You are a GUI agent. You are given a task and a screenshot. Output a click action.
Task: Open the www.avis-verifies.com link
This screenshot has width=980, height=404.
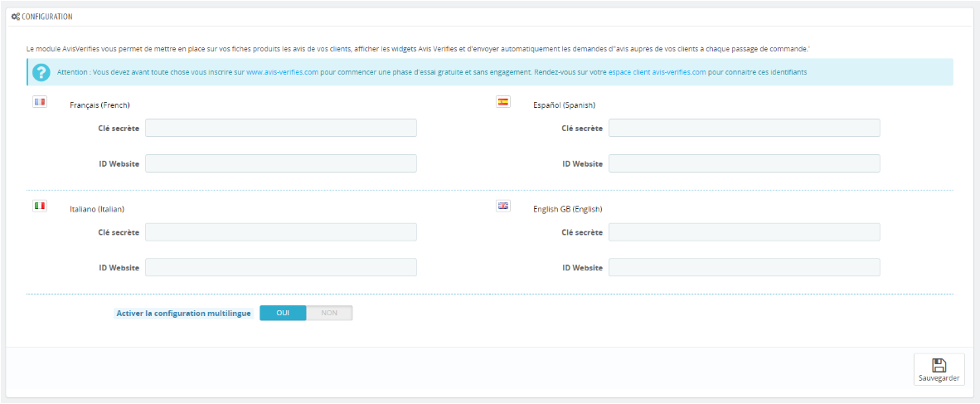(x=282, y=72)
